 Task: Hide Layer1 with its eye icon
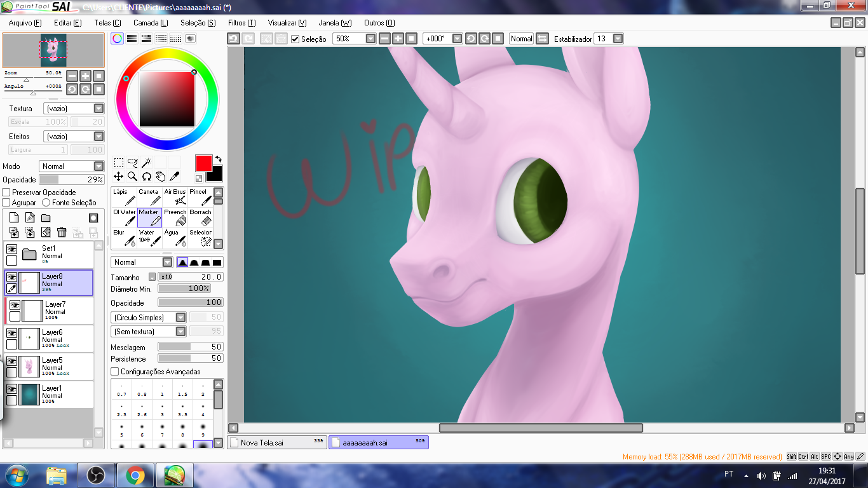[x=11, y=389]
